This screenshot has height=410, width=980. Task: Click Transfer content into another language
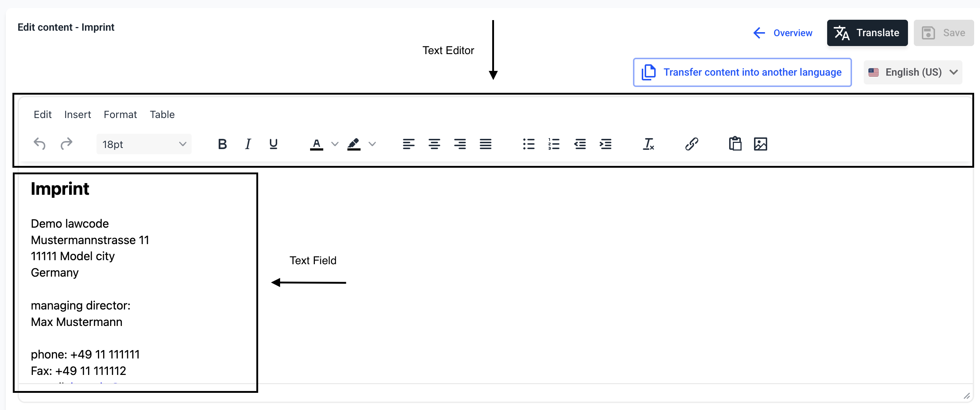pos(742,72)
